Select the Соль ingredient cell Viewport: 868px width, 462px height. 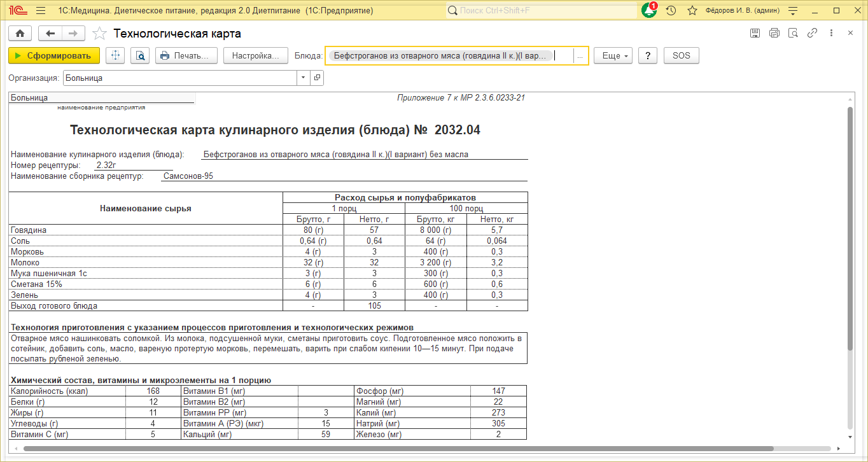click(146, 241)
